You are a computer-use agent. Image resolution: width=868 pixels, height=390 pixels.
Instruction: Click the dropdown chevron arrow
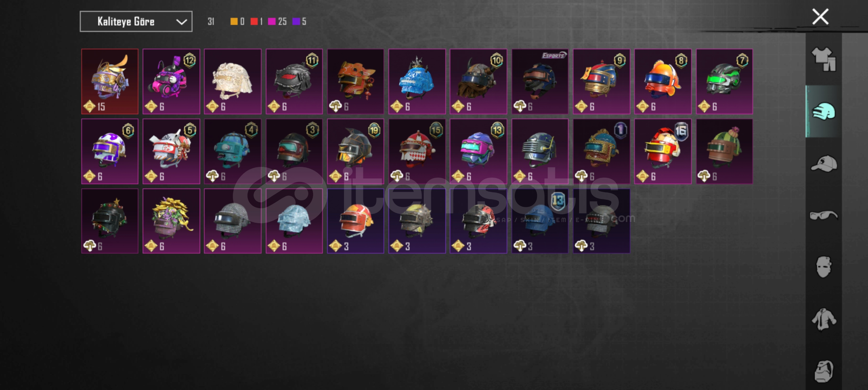tap(181, 22)
